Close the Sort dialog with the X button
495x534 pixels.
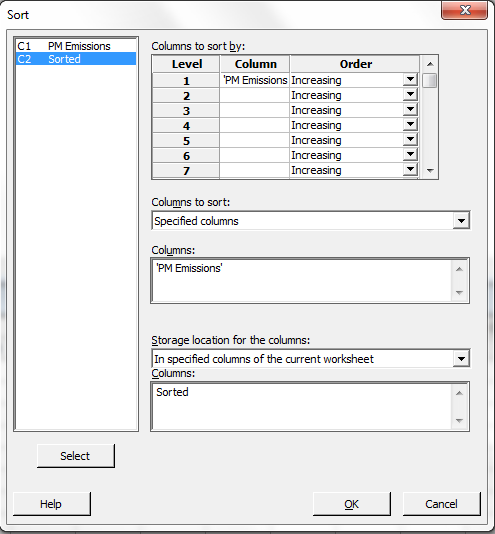pyautogui.click(x=465, y=10)
